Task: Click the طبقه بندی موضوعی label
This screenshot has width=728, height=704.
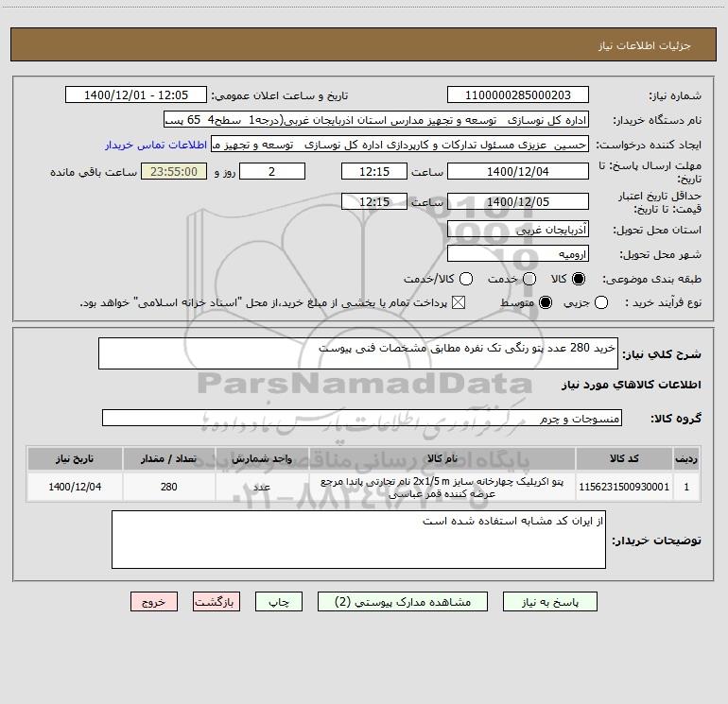Action: (x=651, y=279)
